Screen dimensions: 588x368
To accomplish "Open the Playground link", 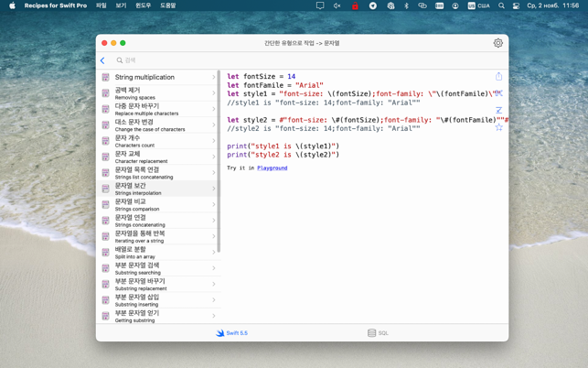I will pyautogui.click(x=273, y=168).
